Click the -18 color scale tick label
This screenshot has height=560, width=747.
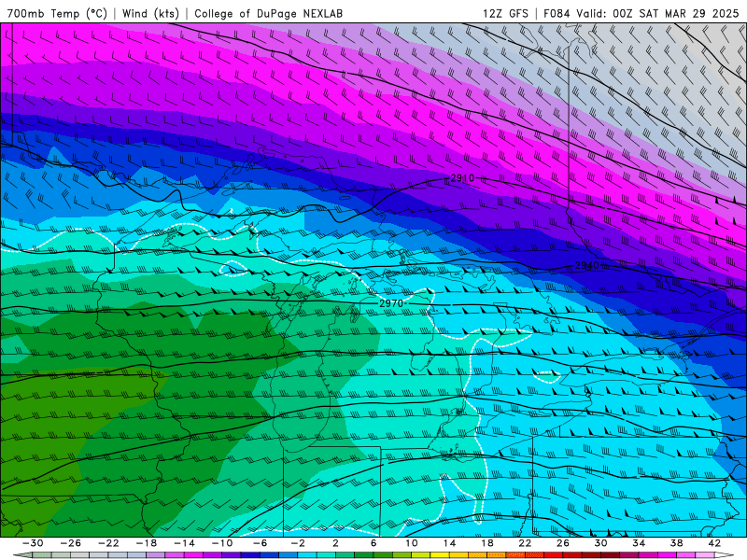147,543
